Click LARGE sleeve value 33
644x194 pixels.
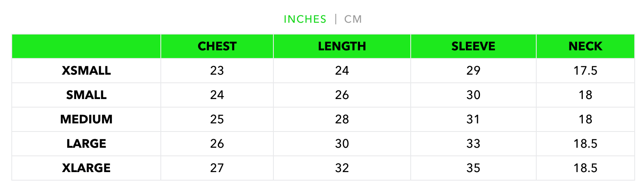[x=473, y=144]
